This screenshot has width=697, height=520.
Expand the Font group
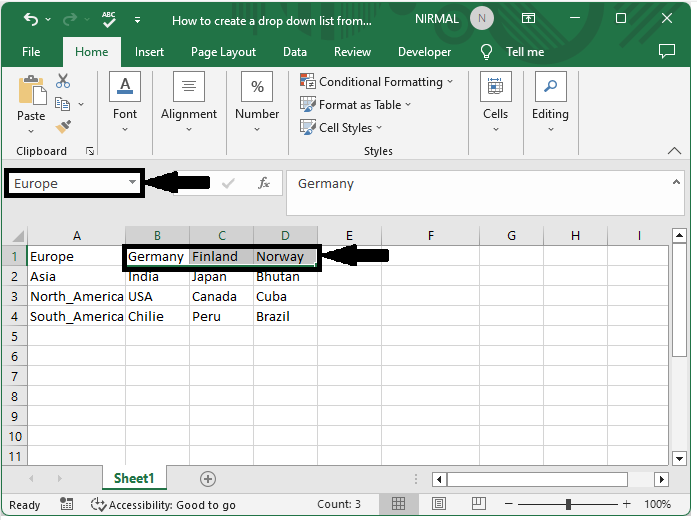(x=125, y=101)
